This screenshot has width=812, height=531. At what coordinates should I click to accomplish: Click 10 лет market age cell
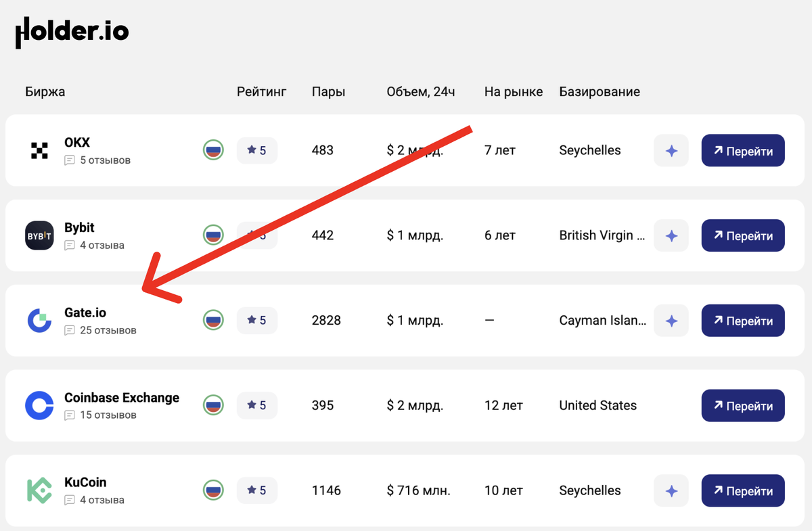pos(503,490)
